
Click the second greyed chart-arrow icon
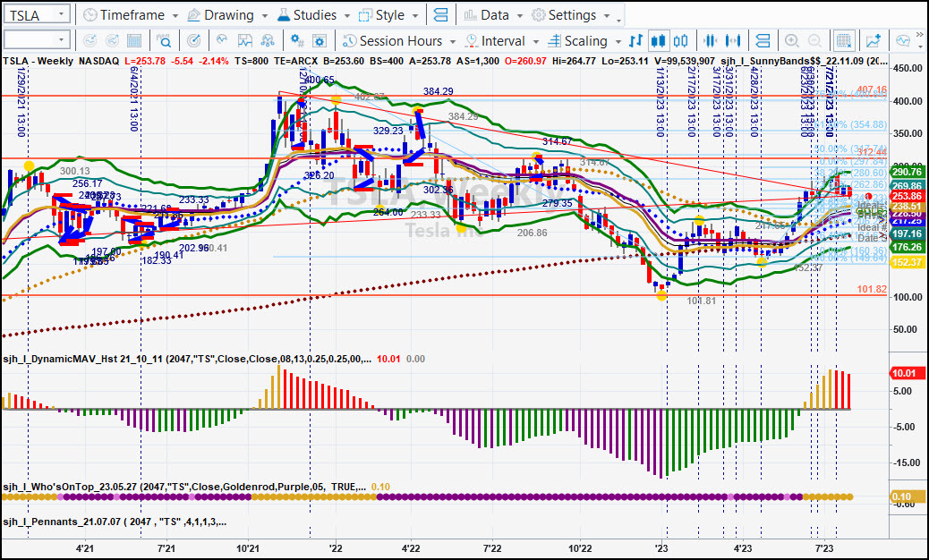tap(112, 41)
